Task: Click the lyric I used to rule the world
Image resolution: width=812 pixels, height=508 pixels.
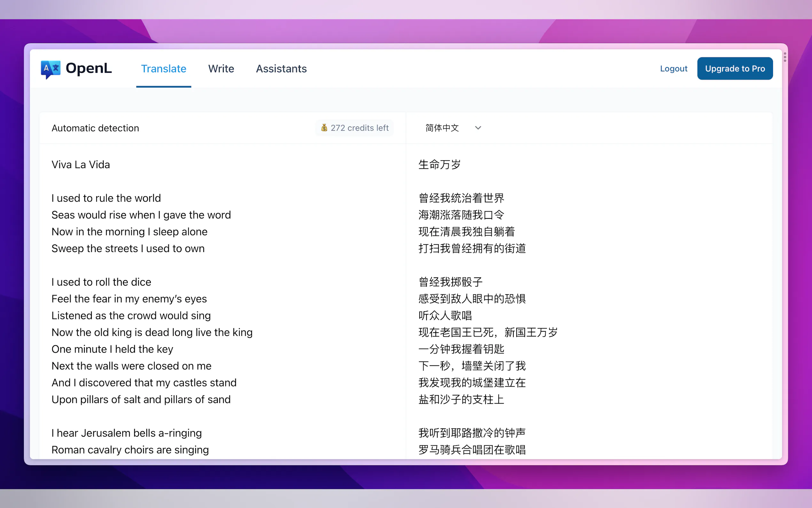Action: pos(106,198)
